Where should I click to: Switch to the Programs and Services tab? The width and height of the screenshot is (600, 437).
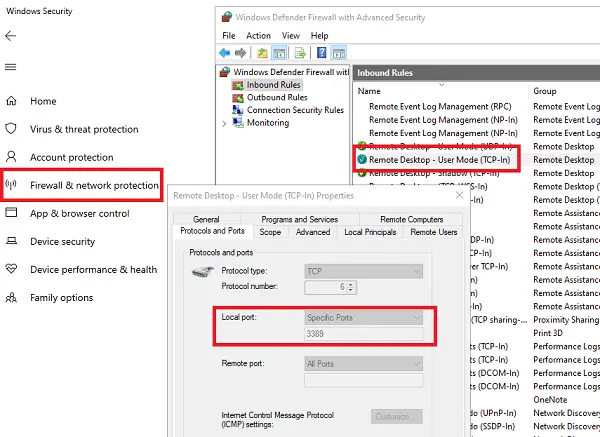300,219
